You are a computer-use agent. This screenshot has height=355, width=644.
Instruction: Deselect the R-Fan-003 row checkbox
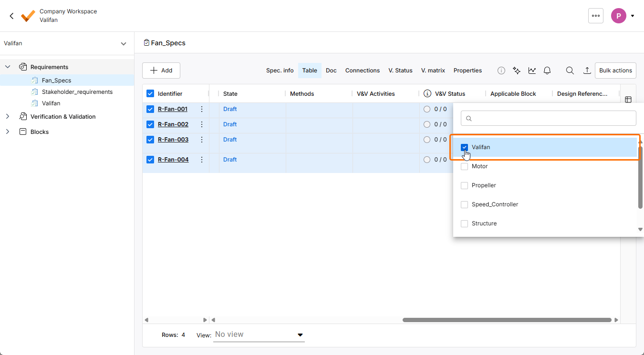click(150, 140)
